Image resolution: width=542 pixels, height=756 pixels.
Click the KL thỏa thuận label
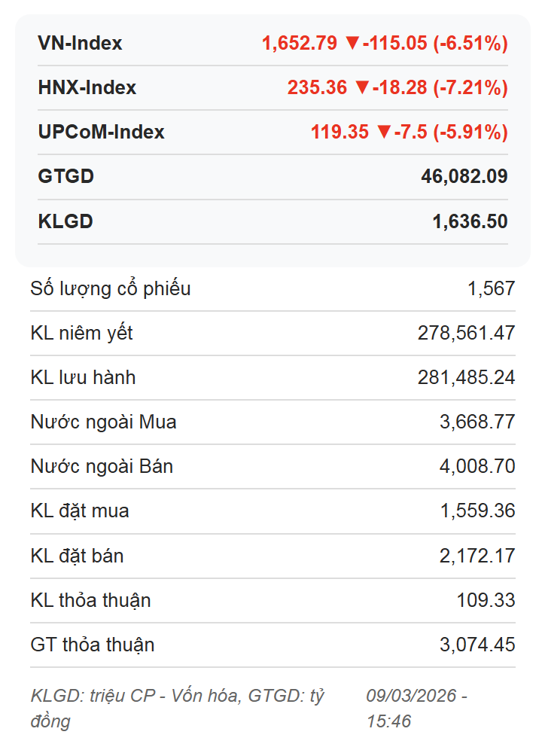91,600
